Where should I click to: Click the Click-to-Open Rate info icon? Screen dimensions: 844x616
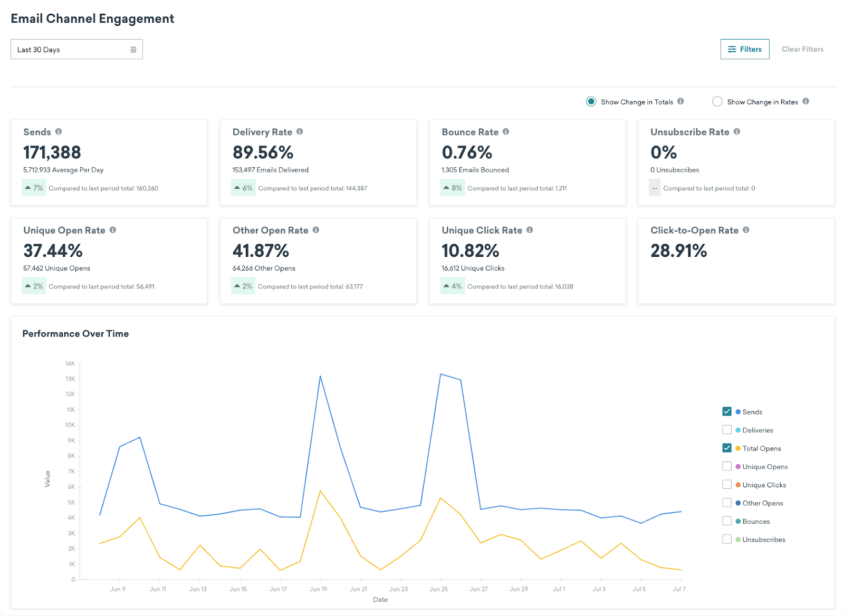[x=745, y=230]
